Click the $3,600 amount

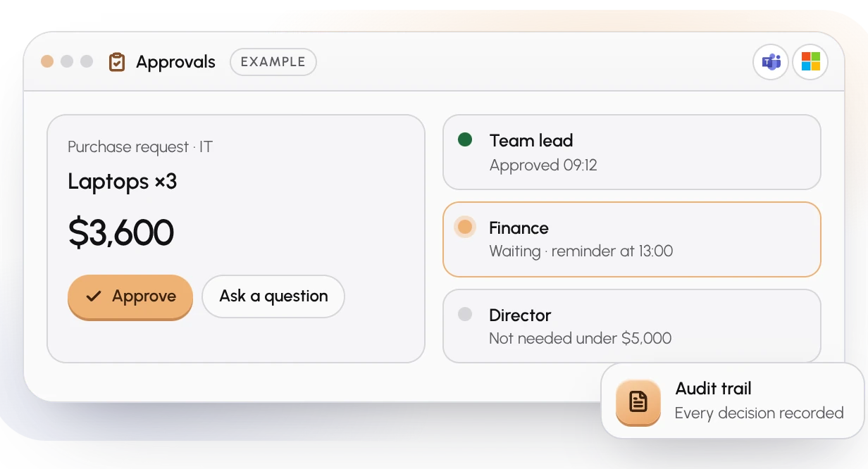(x=121, y=232)
